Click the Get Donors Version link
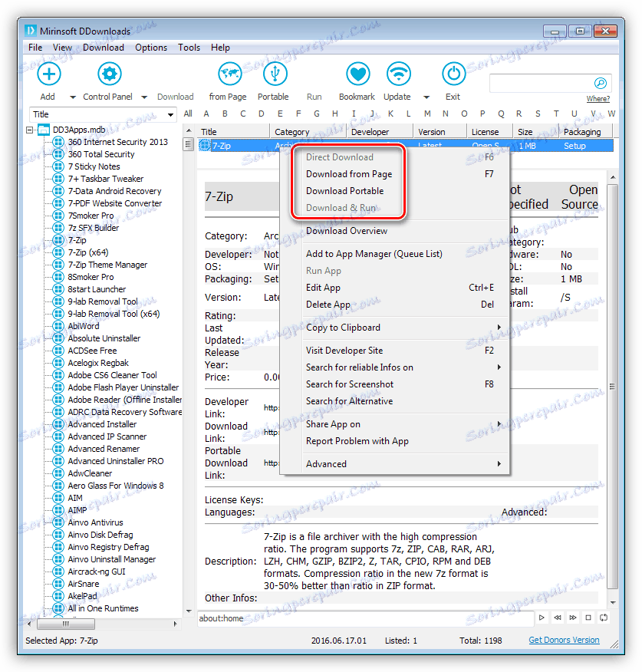The image size is (642, 672). coord(564,640)
